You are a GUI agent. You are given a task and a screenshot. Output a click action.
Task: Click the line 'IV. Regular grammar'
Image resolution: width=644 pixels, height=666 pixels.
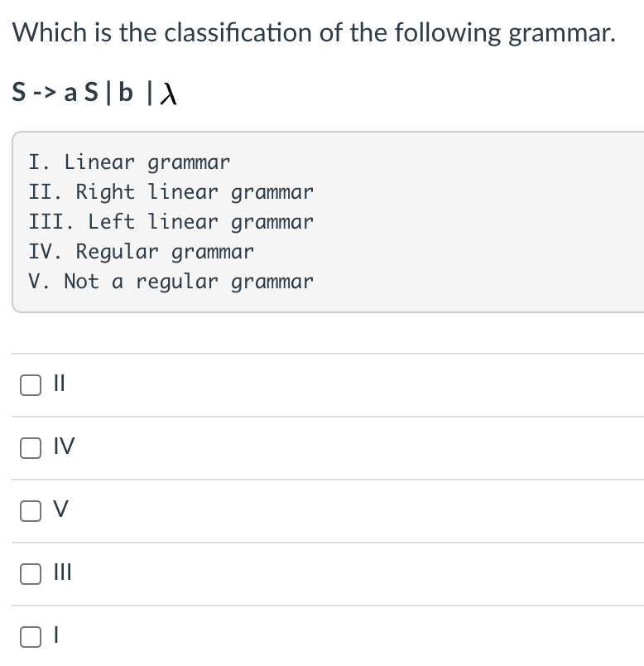click(x=141, y=252)
